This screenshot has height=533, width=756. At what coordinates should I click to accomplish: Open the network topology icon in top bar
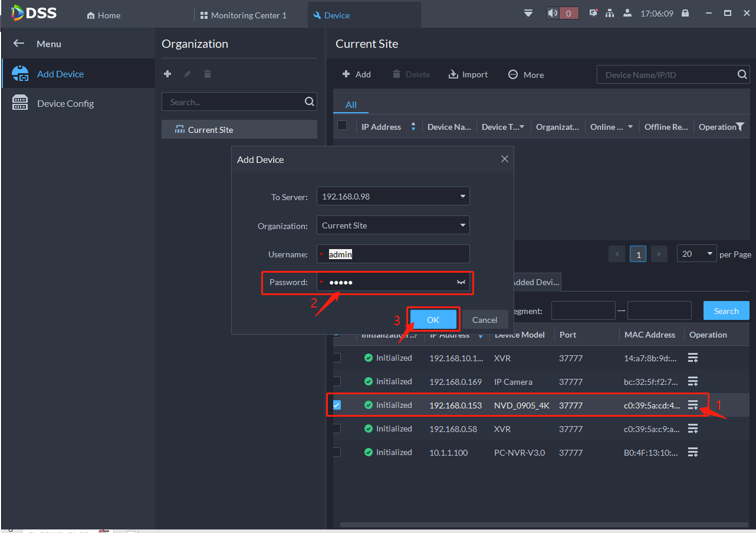click(610, 13)
